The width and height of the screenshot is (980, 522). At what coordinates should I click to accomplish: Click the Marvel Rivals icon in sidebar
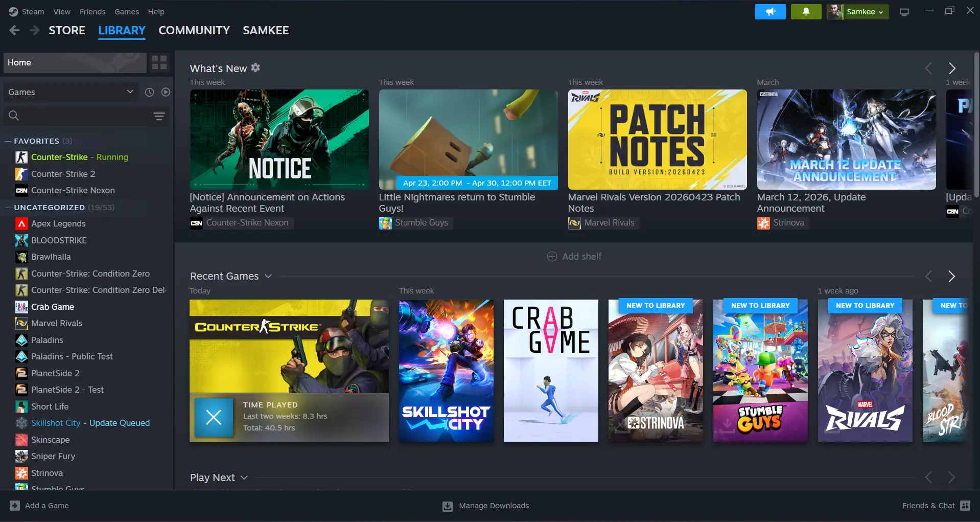(21, 324)
